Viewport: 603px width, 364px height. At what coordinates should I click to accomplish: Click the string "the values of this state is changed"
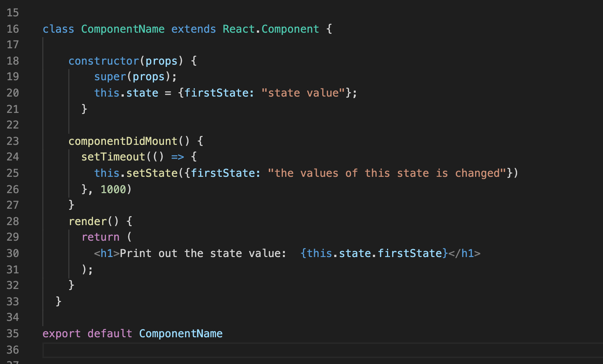coord(387,173)
